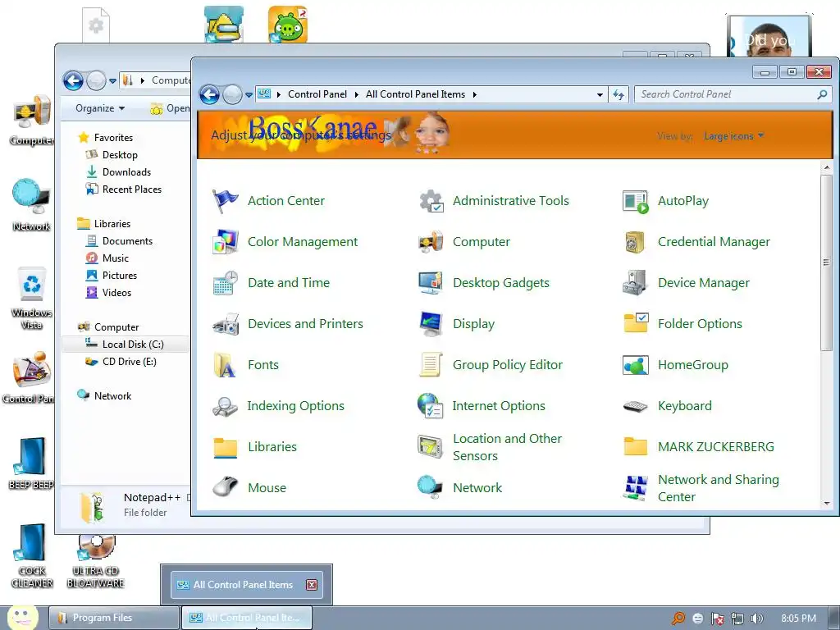840x630 pixels.
Task: Select Recent Places in Explorer sidebar
Action: (x=132, y=189)
